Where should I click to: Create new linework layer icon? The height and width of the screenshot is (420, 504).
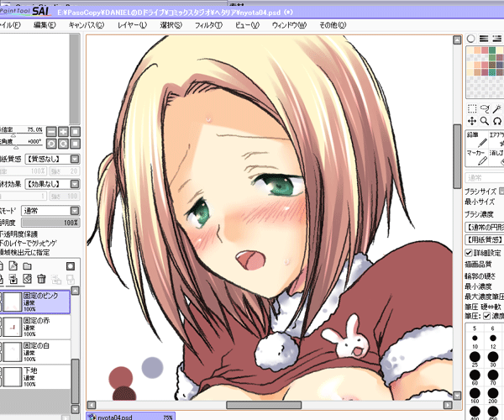13,266
